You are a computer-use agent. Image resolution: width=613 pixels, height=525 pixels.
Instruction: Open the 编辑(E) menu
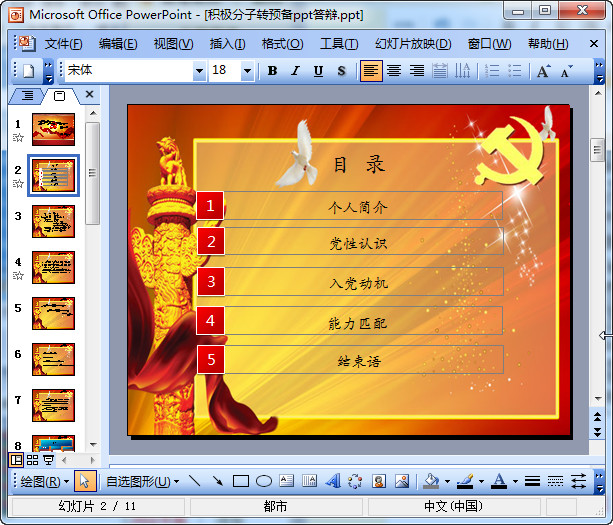point(118,44)
